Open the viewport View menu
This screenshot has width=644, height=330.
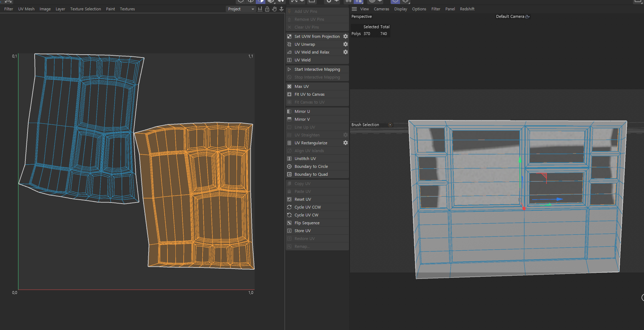pos(364,9)
